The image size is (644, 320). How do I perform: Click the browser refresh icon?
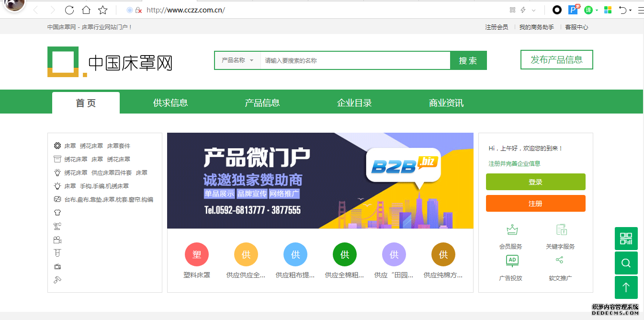(69, 10)
